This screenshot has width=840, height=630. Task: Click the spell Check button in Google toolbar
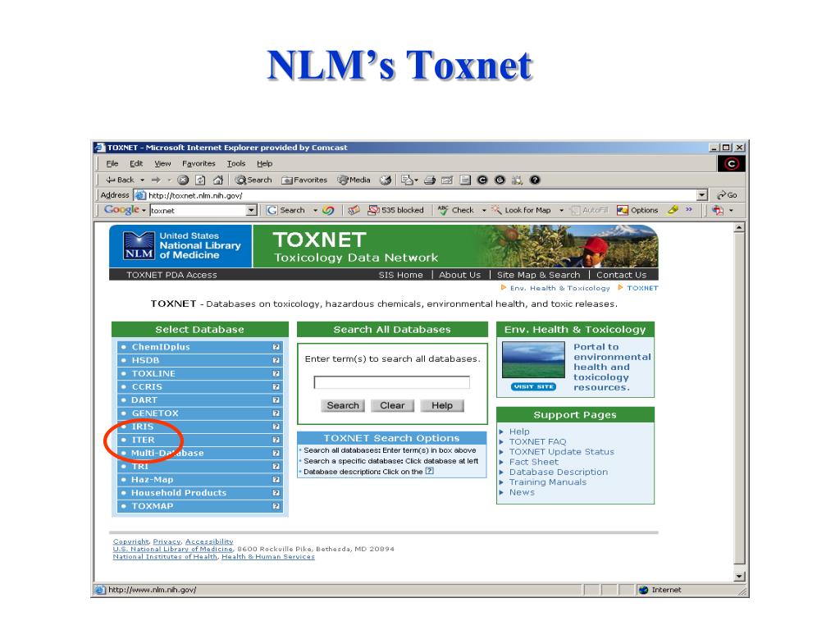(456, 210)
